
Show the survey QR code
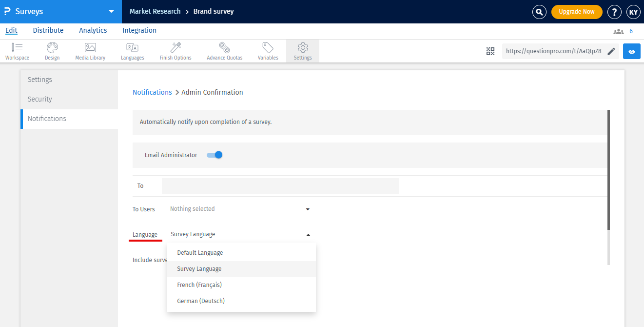point(490,51)
